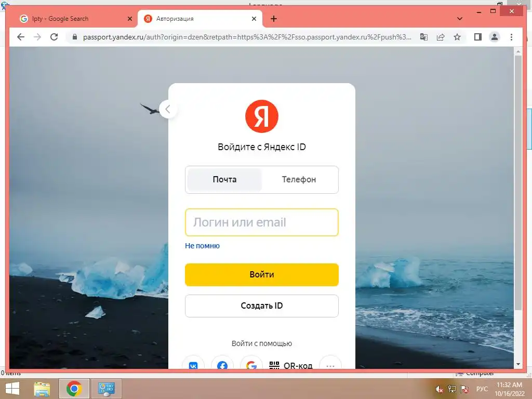
Task: Click the Action Center flag tray icon
Action: click(464, 389)
